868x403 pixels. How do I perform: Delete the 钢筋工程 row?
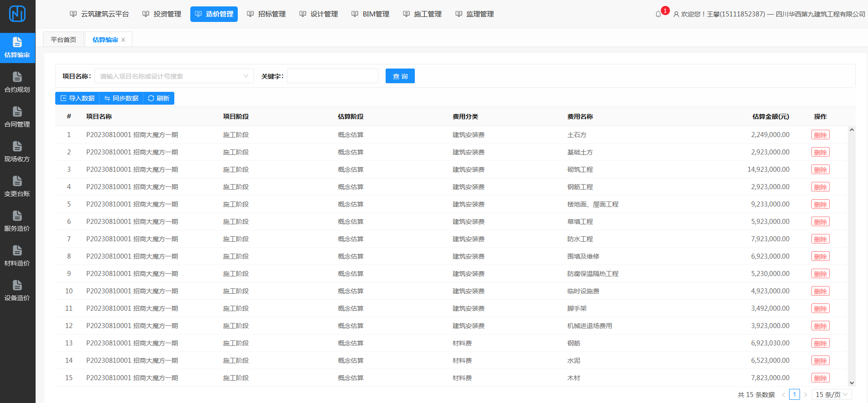pos(821,187)
